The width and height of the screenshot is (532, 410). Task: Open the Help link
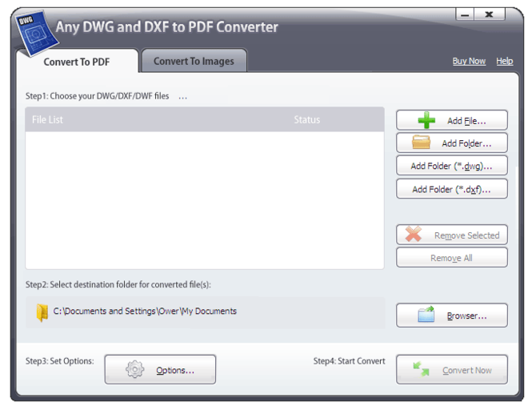point(505,61)
